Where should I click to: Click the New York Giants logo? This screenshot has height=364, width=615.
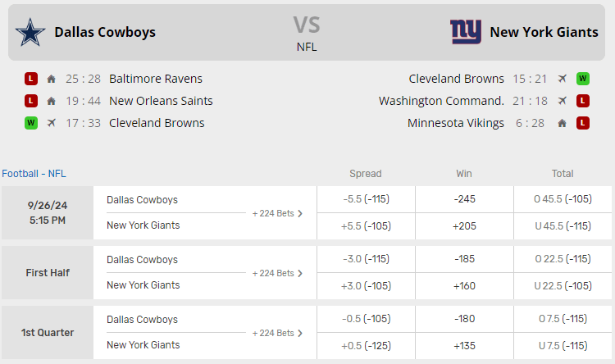pyautogui.click(x=466, y=32)
